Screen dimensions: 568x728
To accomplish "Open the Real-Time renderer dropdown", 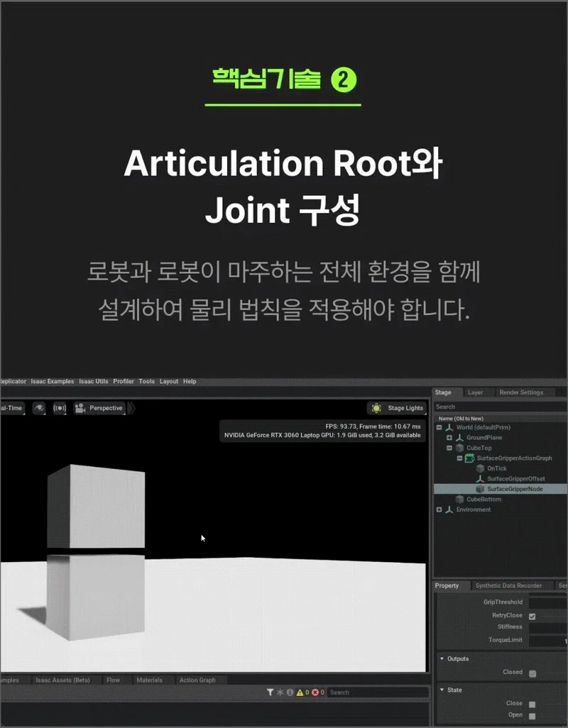I will tap(12, 408).
